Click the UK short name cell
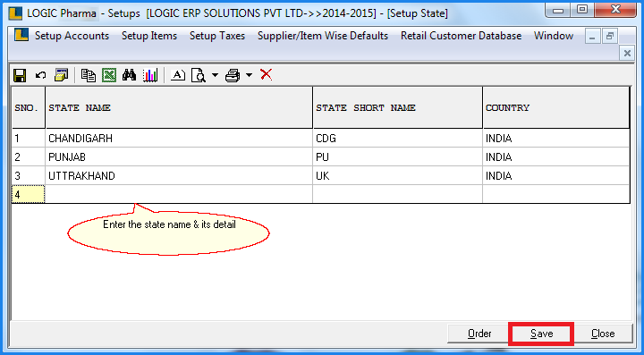The width and height of the screenshot is (644, 355). [397, 175]
